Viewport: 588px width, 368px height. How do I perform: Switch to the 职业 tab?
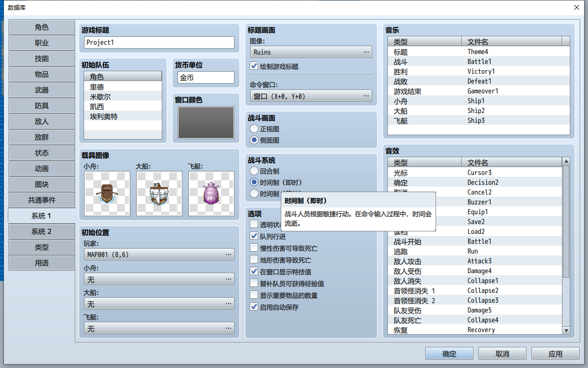click(x=42, y=43)
